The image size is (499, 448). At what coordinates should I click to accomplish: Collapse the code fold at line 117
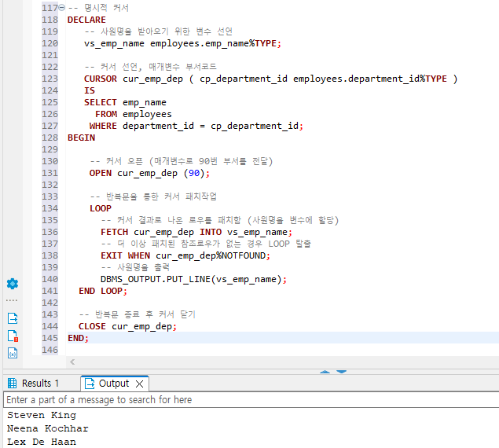click(62, 7)
